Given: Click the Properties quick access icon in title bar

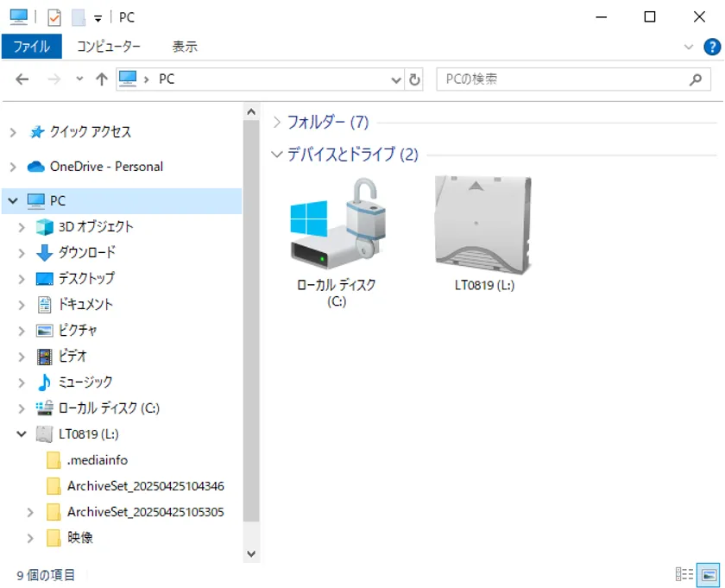Looking at the screenshot, I should click(x=54, y=17).
